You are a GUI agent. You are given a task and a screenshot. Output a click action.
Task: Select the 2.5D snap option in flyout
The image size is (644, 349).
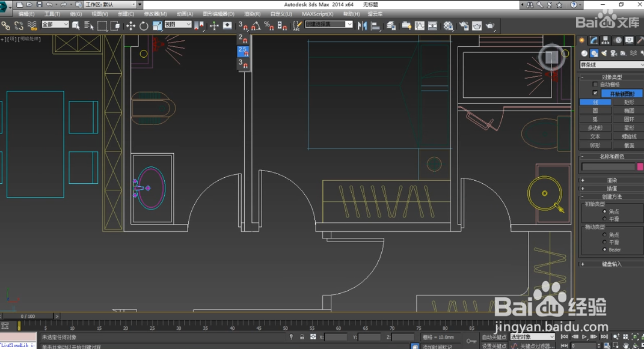click(x=244, y=51)
